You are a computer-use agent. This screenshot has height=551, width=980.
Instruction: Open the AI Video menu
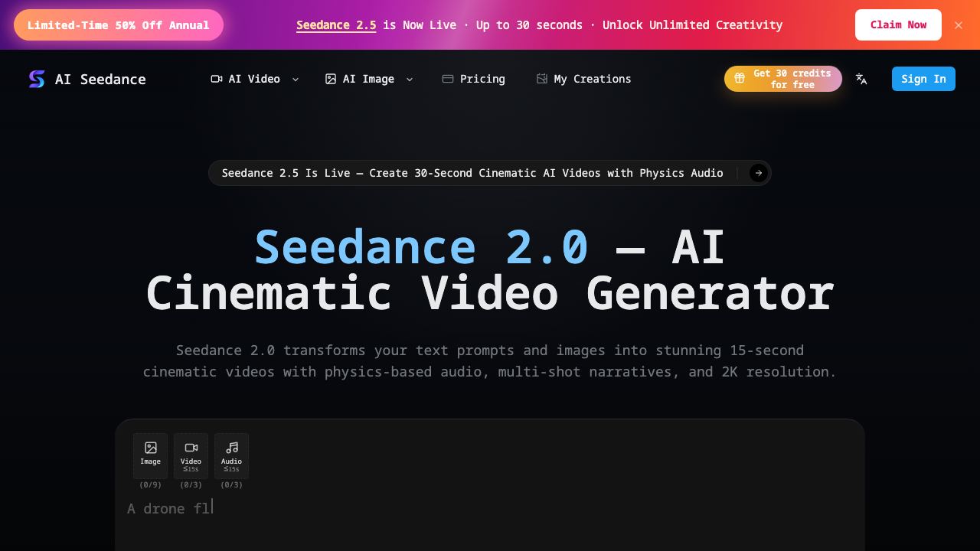click(255, 79)
